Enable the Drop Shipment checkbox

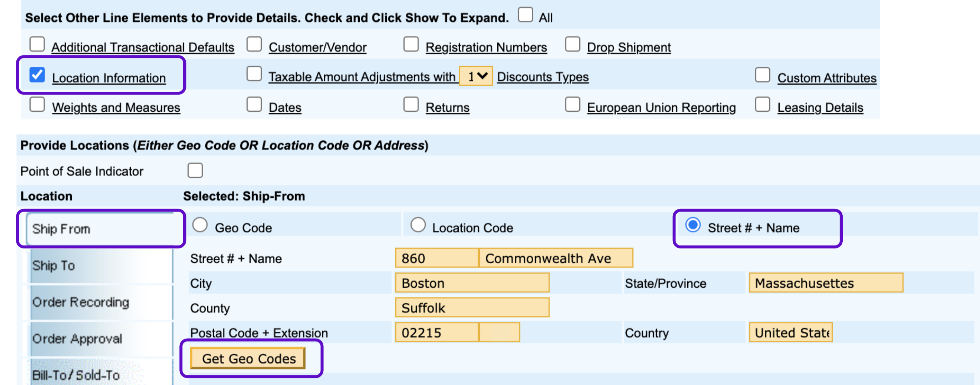tap(572, 44)
